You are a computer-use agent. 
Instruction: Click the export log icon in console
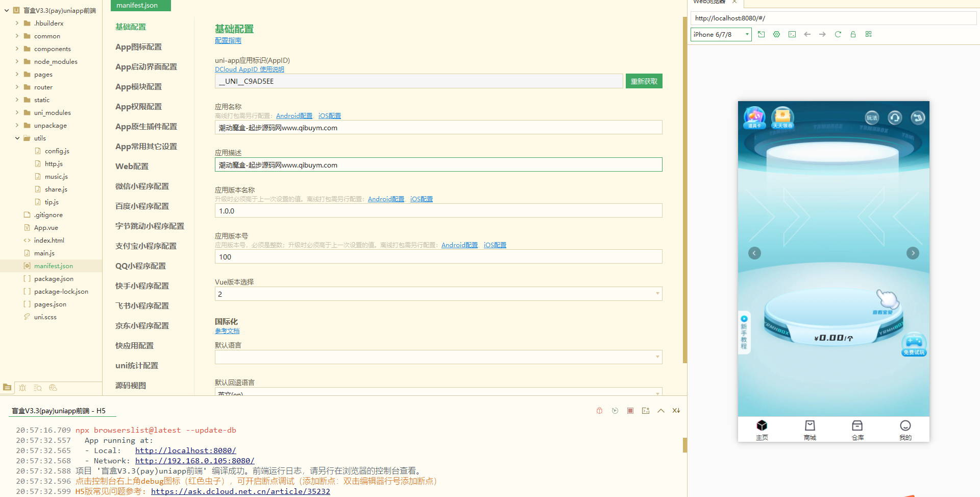646,411
